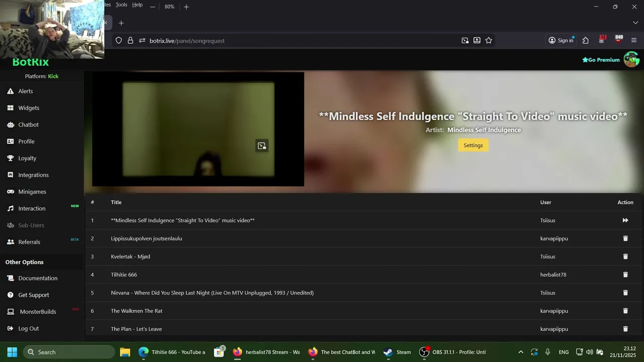The height and width of the screenshot is (362, 644).
Task: Open Steam from the taskbar
Action: (397, 352)
